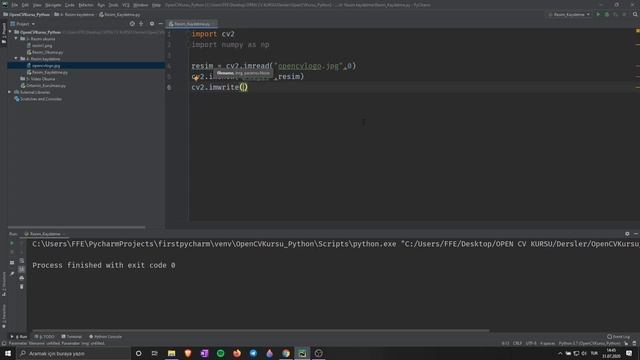Click the trash clear-all icon in Run panel
Screen dimensions: 640x360
22,287
